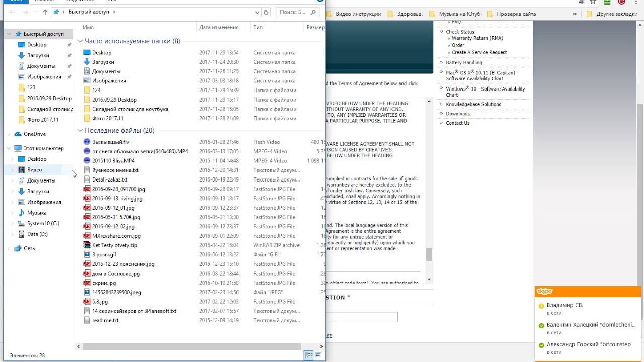Sort files by the Дата изменения column

(219, 27)
